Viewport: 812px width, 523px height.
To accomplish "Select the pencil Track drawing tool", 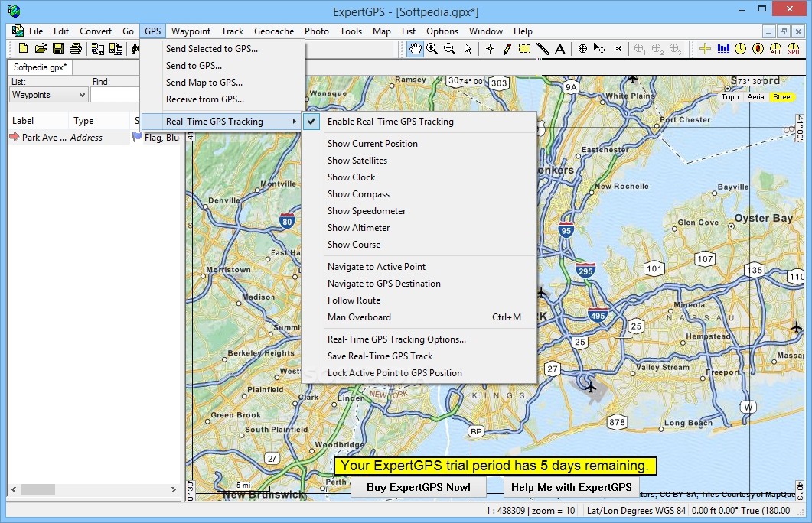I will [507, 49].
